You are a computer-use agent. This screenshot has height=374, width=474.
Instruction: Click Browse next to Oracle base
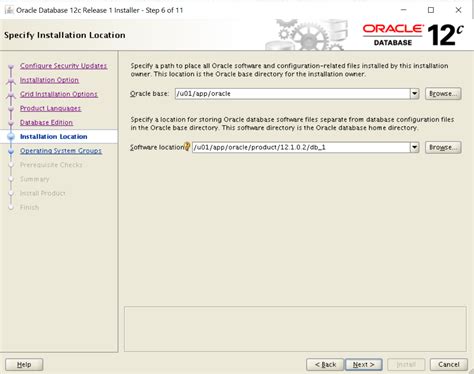pos(443,94)
